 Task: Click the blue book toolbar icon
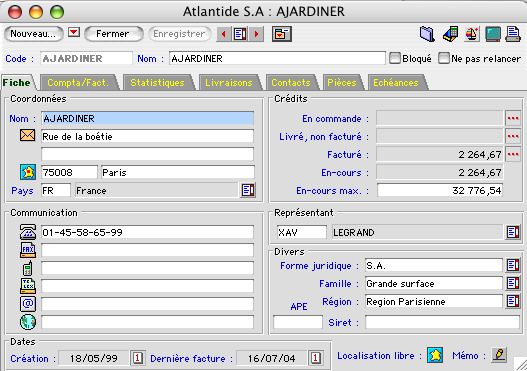pos(428,34)
